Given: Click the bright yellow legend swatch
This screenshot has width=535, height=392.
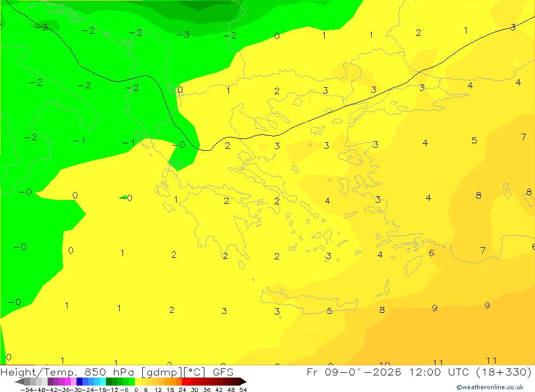Looking at the screenshot, I should tap(138, 382).
